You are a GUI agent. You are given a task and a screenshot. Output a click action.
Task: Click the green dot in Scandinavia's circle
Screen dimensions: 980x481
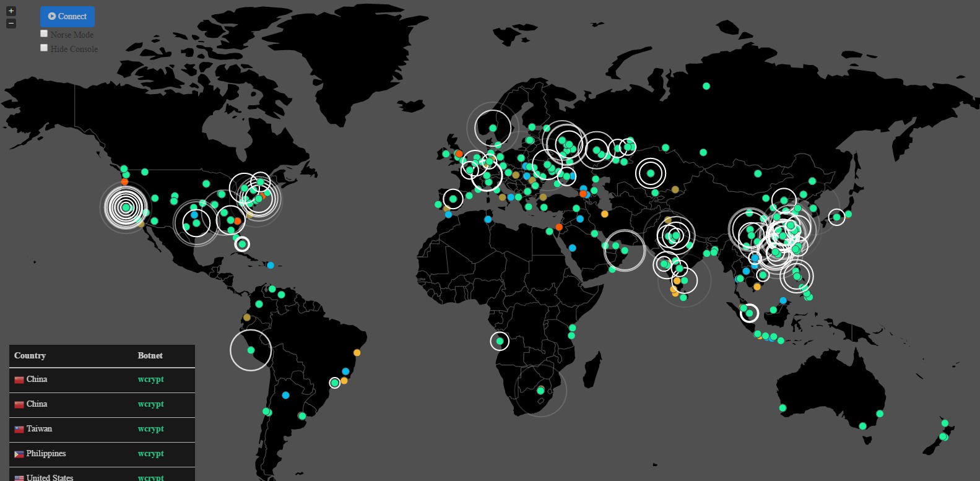(x=493, y=128)
